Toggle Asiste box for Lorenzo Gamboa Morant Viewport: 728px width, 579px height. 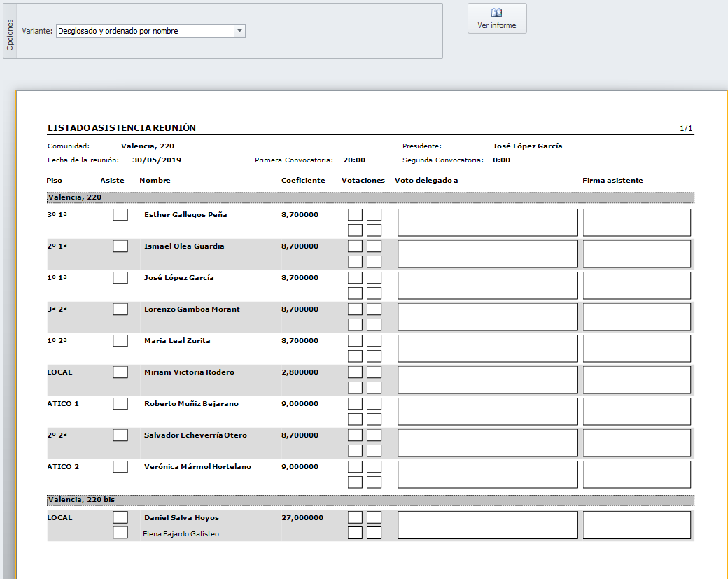click(x=120, y=309)
